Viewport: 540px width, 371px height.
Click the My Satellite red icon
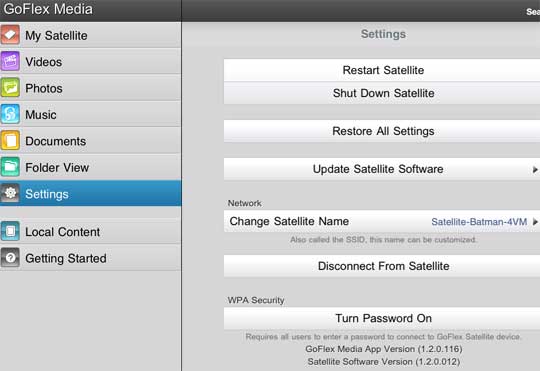(10, 35)
